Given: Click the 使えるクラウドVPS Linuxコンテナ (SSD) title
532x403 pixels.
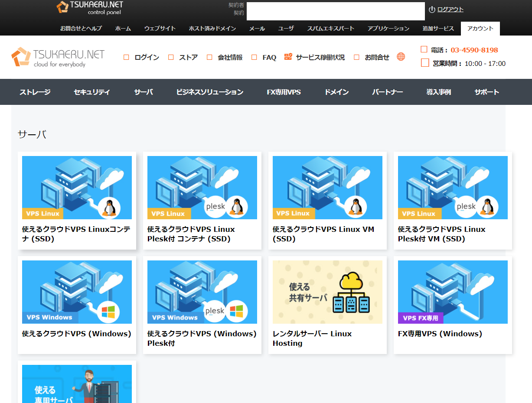Looking at the screenshot, I should tap(76, 234).
